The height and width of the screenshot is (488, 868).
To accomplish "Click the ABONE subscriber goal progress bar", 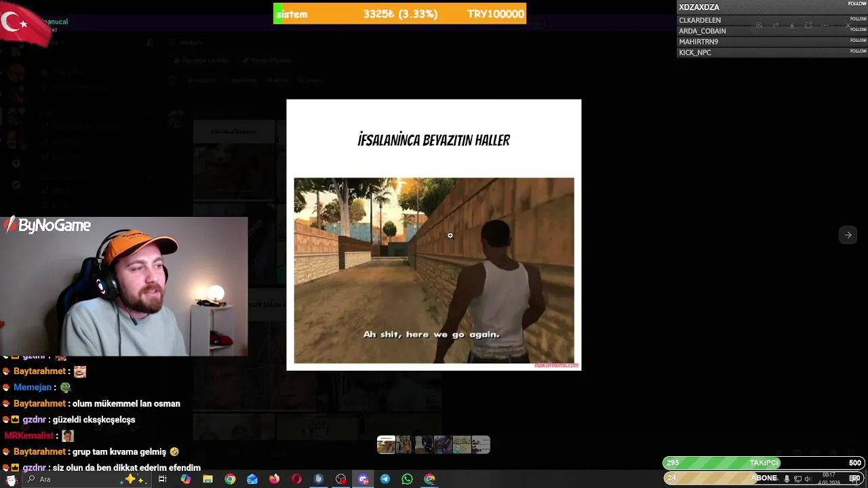I will click(x=764, y=478).
